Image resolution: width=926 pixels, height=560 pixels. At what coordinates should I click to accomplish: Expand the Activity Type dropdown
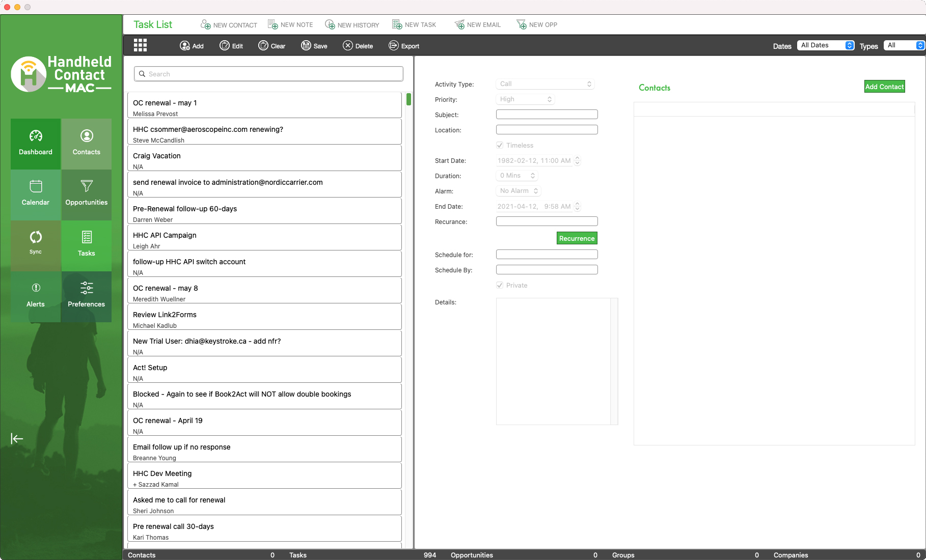tap(545, 84)
